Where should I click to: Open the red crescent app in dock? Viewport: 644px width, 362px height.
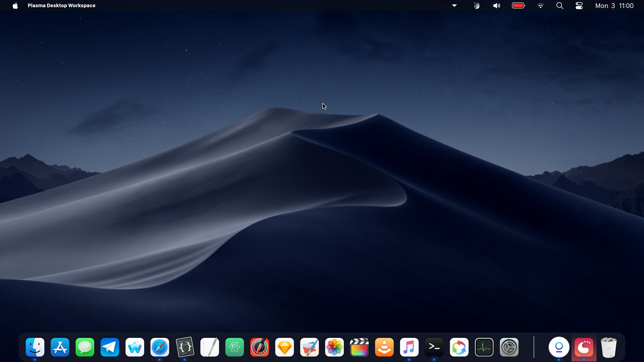coord(584,347)
